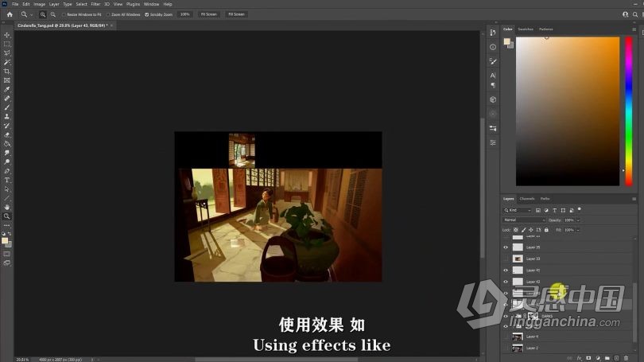Add layer style fx icon

click(x=579, y=358)
